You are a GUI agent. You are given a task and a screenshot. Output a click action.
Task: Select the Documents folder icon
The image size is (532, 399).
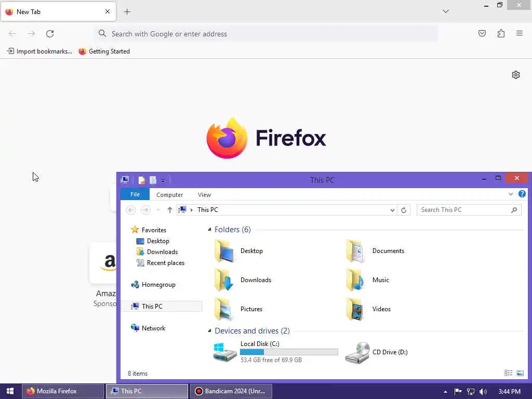pyautogui.click(x=355, y=251)
